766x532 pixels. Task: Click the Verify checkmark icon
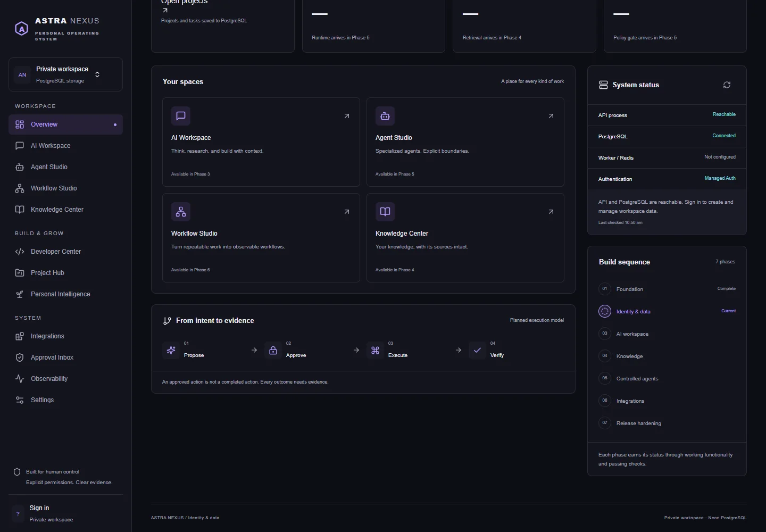coord(477,350)
